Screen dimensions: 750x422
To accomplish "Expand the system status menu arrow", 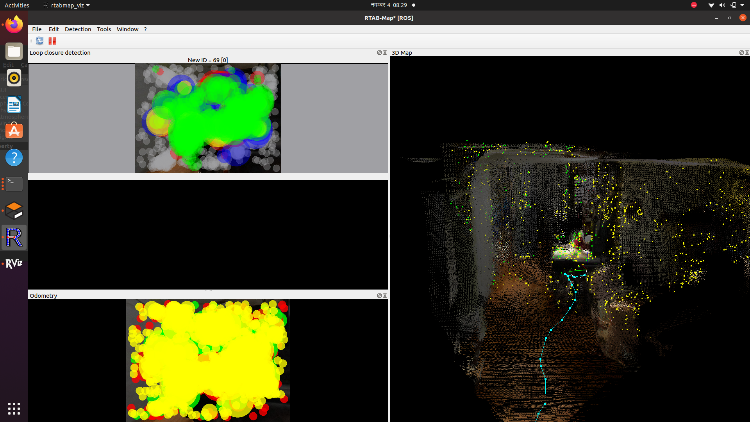I will click(x=741, y=5).
